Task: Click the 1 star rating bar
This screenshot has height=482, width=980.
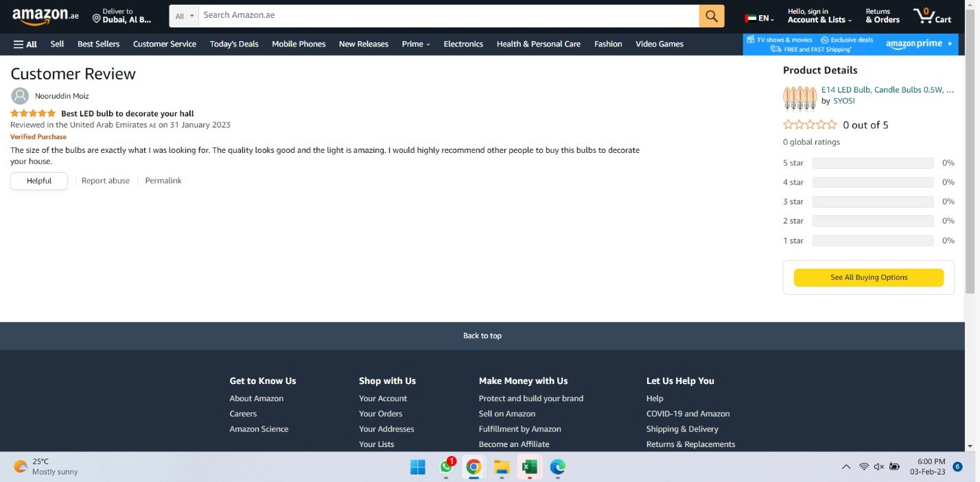Action: point(873,241)
